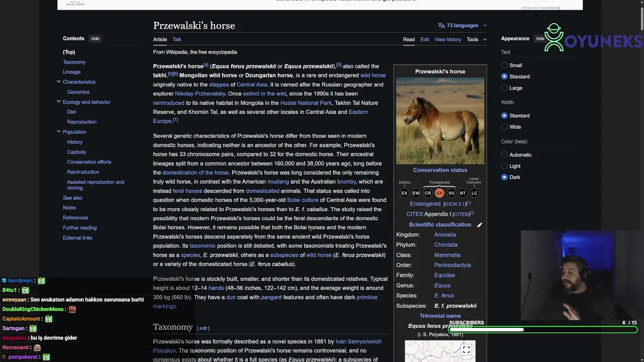The height and width of the screenshot is (362, 644).
Task: Switch to the Talk tab
Action: pos(177,39)
